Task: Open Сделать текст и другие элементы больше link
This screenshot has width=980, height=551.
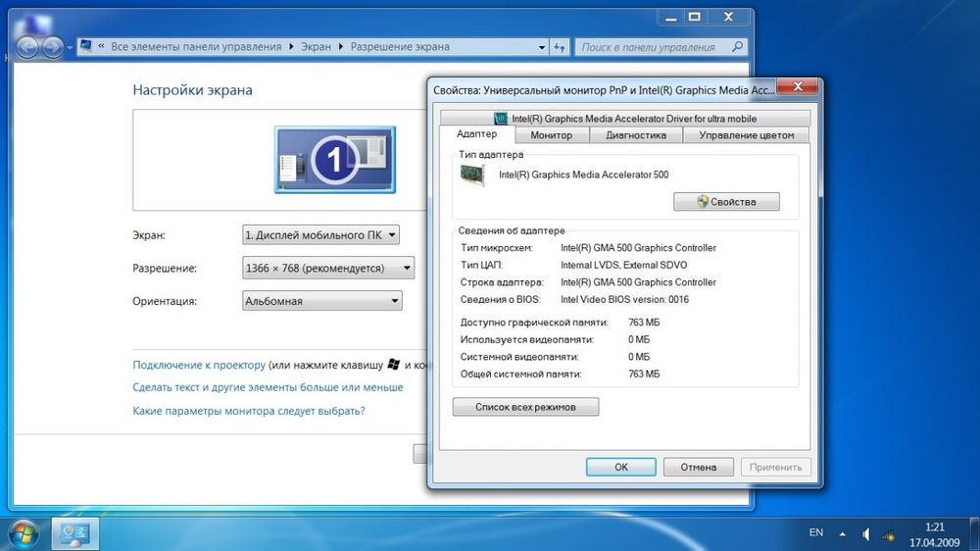Action: click(x=268, y=387)
